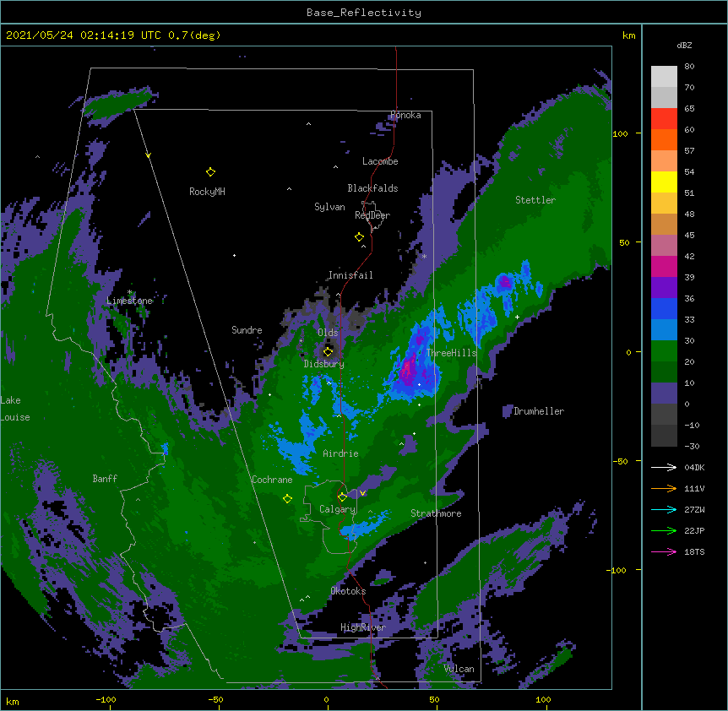
Task: Click the magenta 18TS arrow legend icon
Action: pyautogui.click(x=664, y=551)
